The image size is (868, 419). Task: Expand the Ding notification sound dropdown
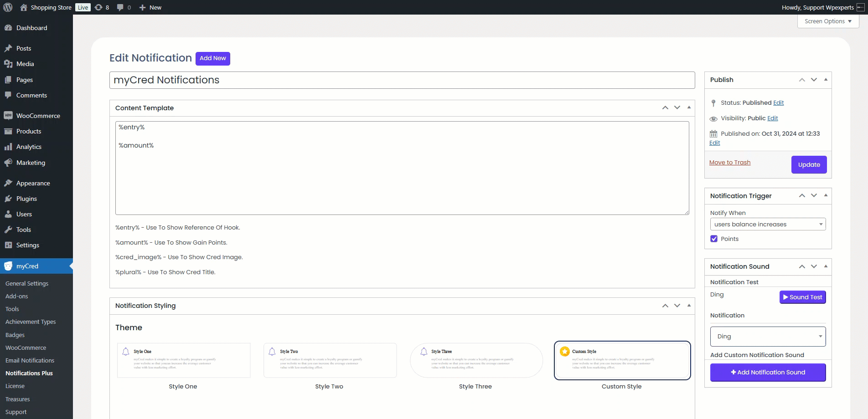tap(768, 337)
